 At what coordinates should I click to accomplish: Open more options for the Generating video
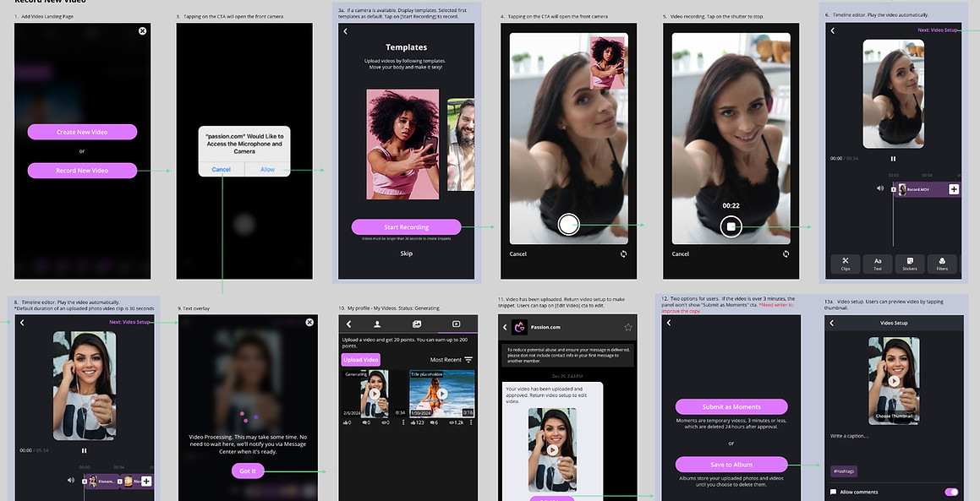coord(403,422)
